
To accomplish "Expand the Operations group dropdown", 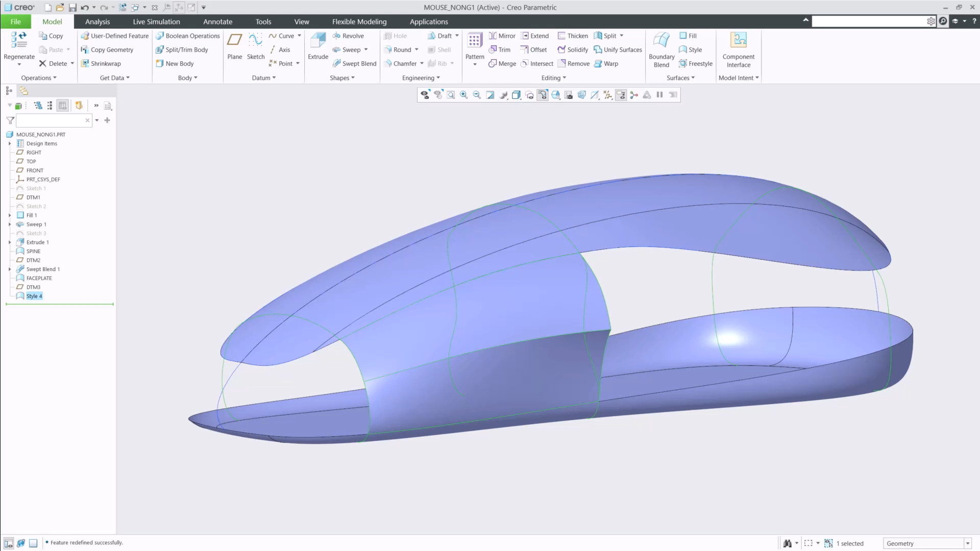I will [39, 78].
